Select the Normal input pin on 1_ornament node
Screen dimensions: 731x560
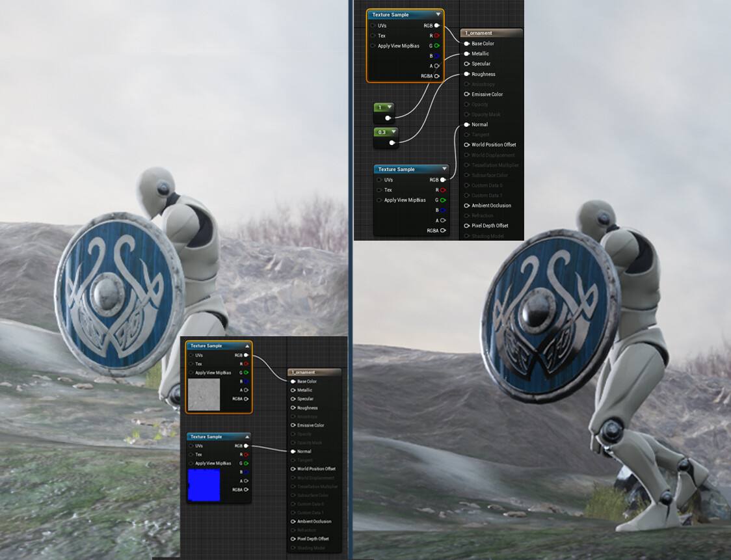click(x=466, y=124)
